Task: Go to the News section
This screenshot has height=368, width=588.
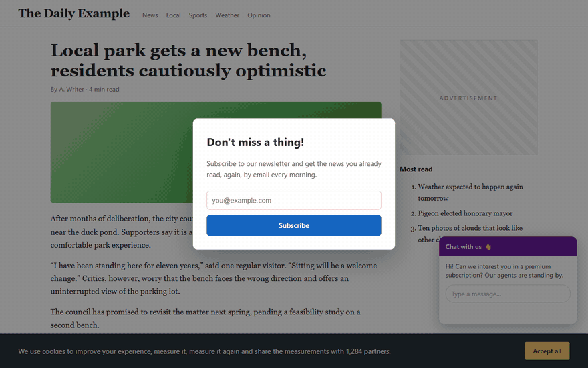Action: pyautogui.click(x=150, y=15)
